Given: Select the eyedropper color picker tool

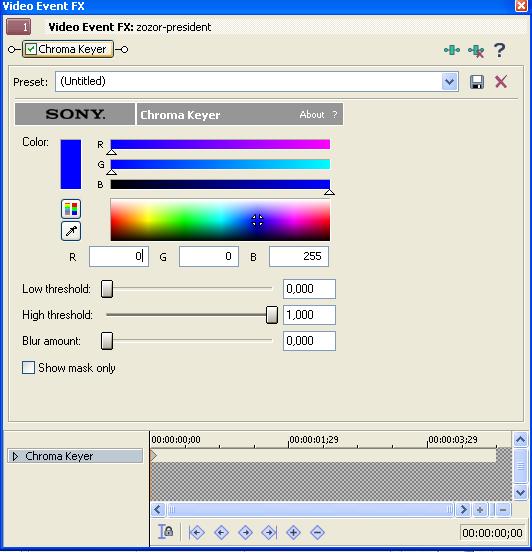Looking at the screenshot, I should tap(71, 231).
